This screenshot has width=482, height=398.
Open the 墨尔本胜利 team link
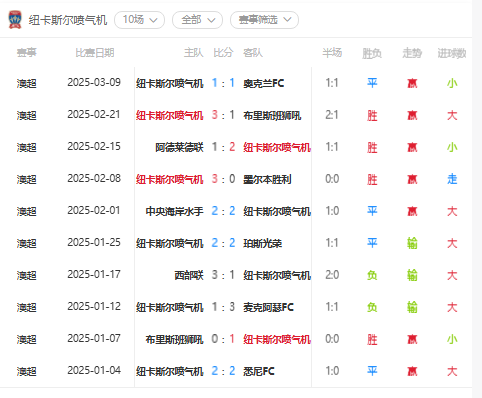tap(267, 179)
